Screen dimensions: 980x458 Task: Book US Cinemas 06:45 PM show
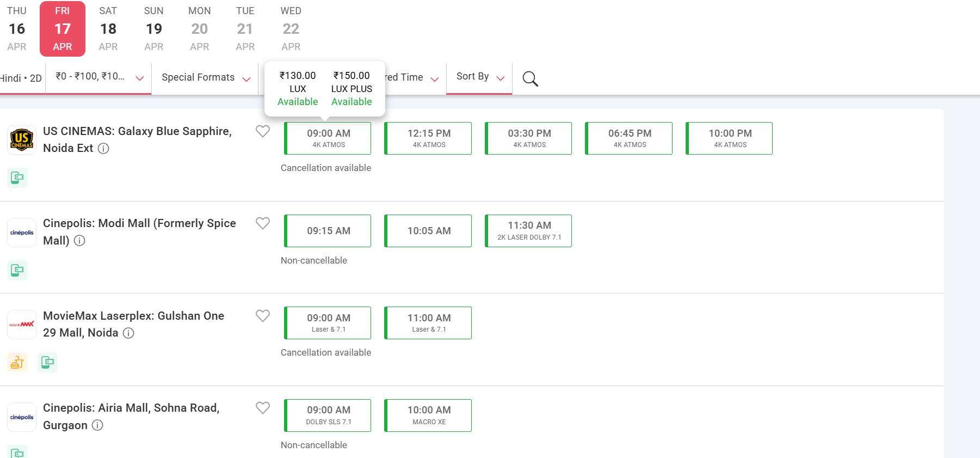629,138
